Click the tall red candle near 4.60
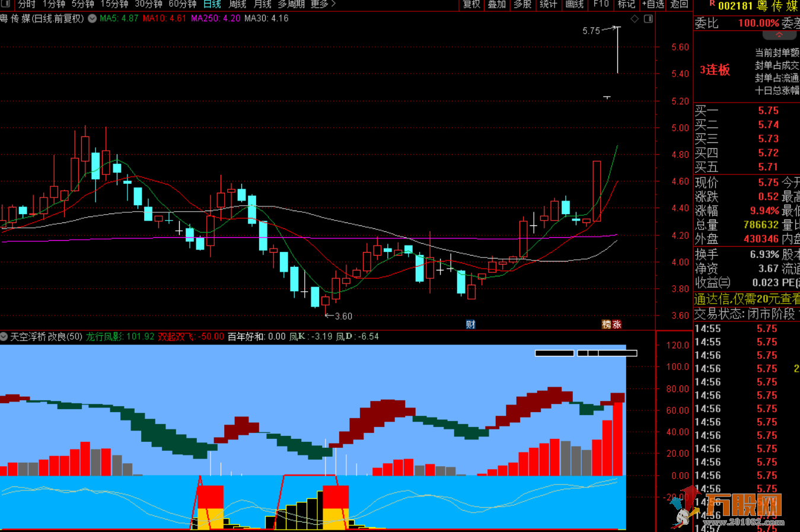Image resolution: width=800 pixels, height=532 pixels. (597, 191)
